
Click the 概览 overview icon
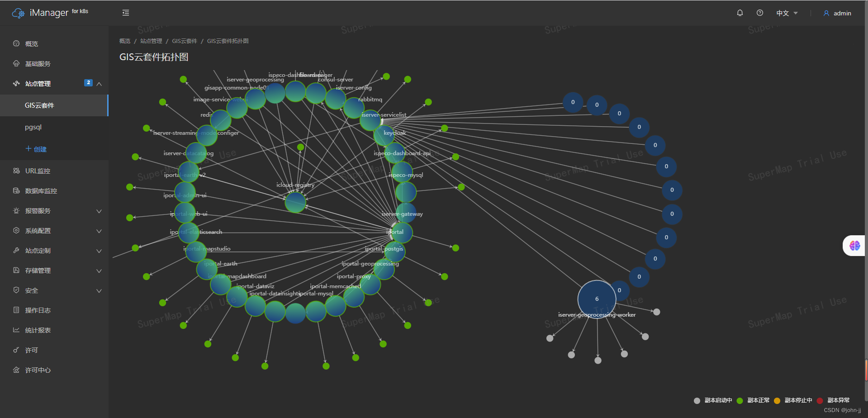[x=16, y=43]
